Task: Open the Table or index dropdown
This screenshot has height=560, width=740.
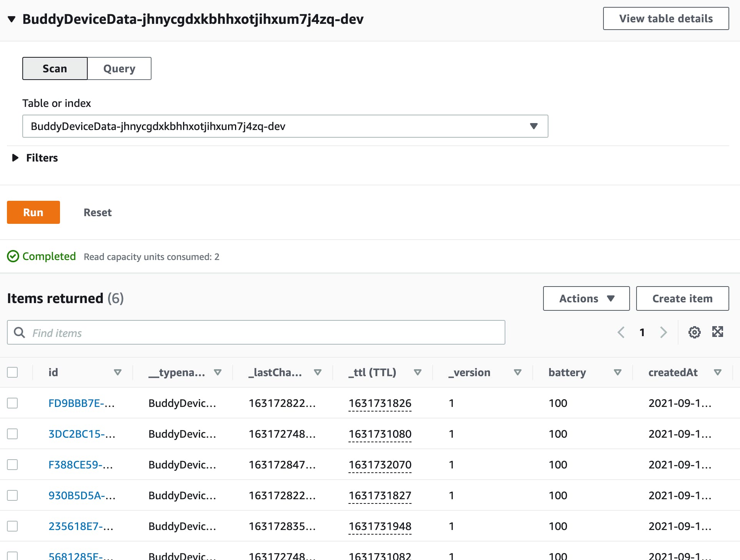Action: click(x=285, y=126)
